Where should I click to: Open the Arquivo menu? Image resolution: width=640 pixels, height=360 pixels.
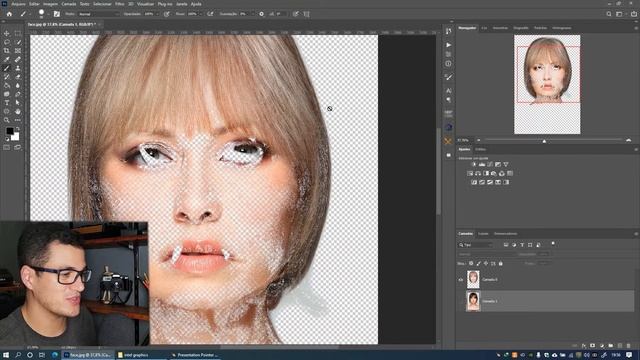pyautogui.click(x=18, y=4)
